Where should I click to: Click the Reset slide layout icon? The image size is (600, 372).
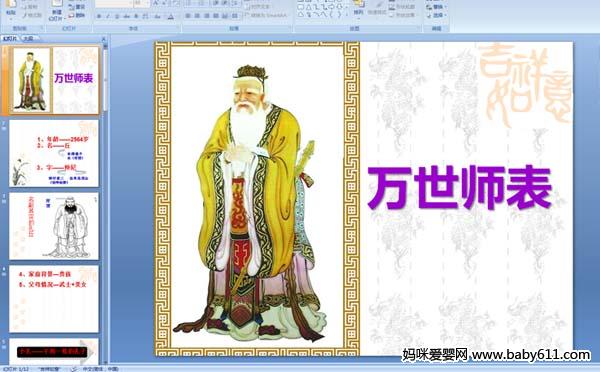(77, 7)
